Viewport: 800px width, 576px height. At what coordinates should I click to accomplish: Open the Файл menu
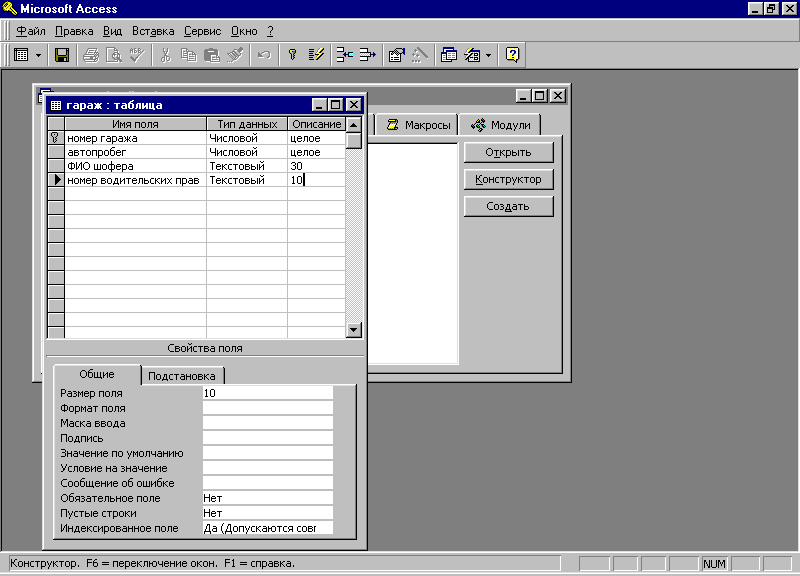coord(31,31)
